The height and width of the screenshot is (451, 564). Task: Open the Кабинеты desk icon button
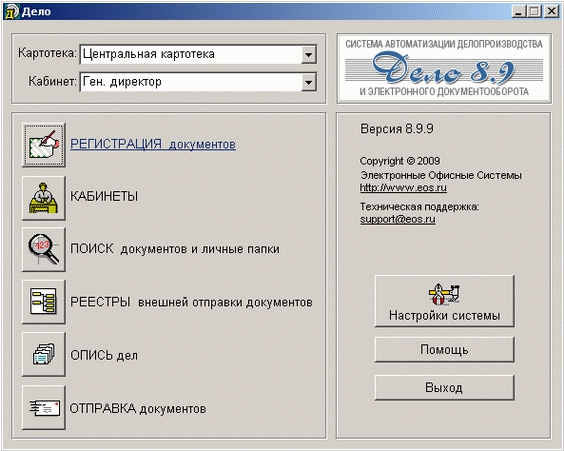[44, 198]
